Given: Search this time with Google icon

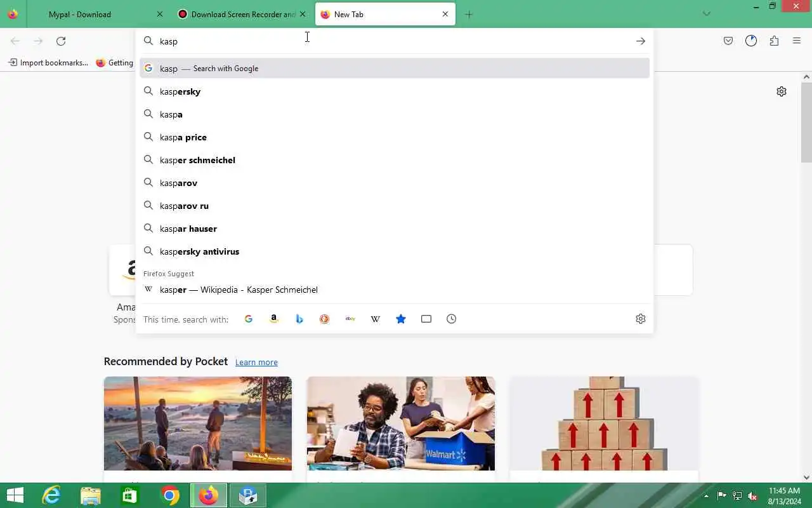Looking at the screenshot, I should click(249, 319).
